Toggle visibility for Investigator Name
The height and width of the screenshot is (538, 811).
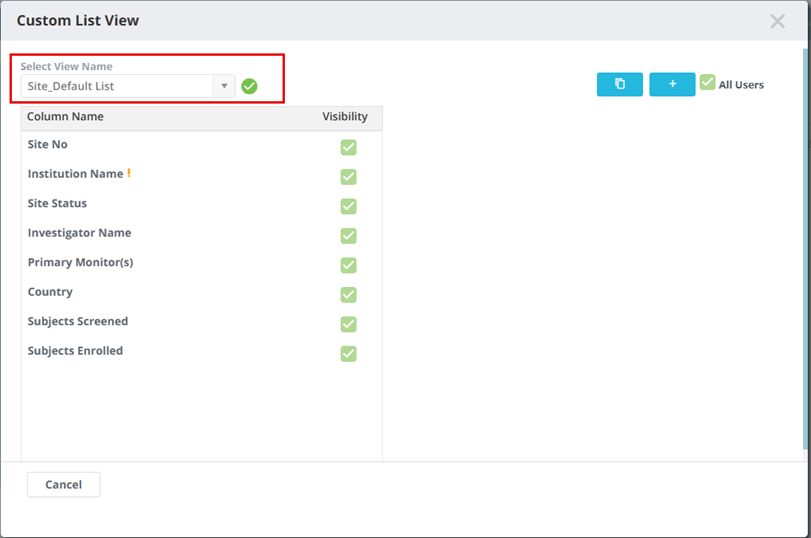point(348,236)
